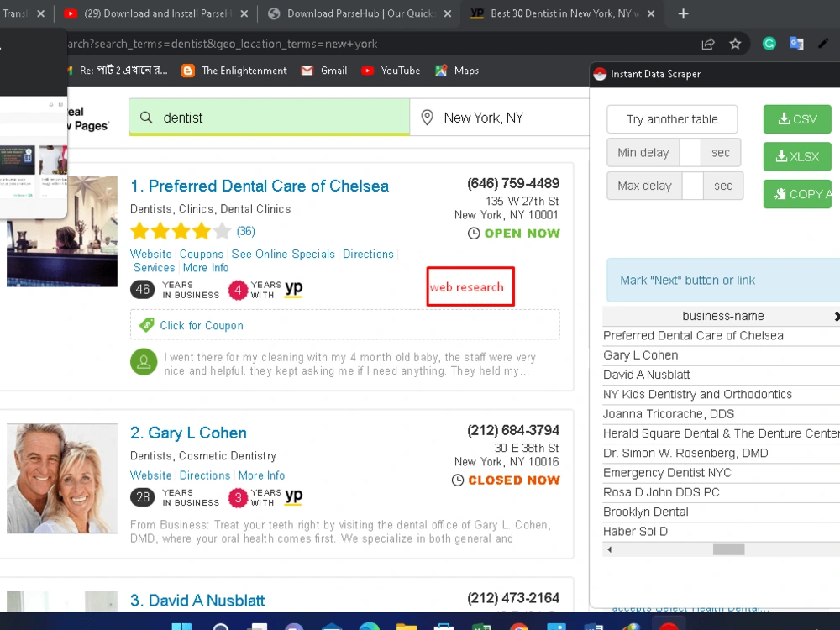The image size is (840, 630).
Task: Close the Best 30 Dentist tab
Action: coord(651,14)
